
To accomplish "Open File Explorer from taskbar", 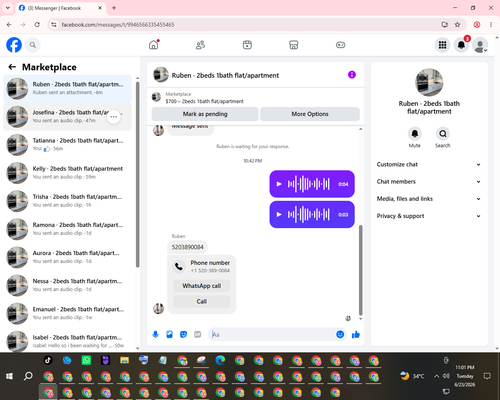I will coord(125,360).
